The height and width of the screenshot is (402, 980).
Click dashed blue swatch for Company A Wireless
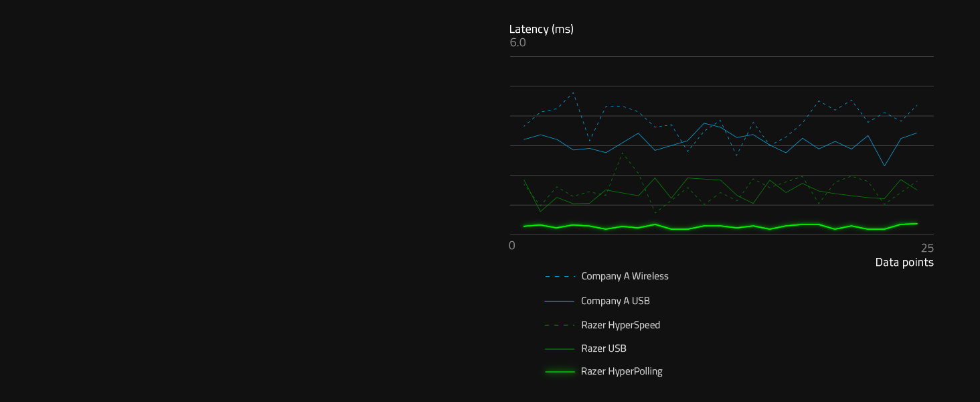point(560,276)
